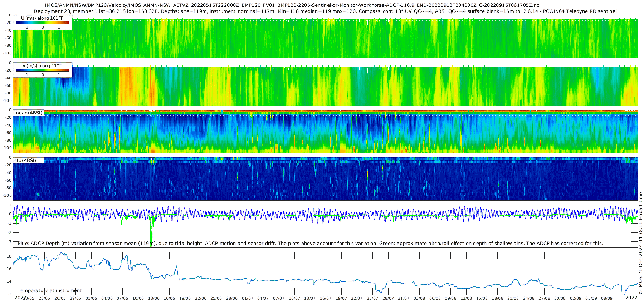
Task: Click the mean(ABSI) heatmap panel
Action: pyautogui.click(x=325, y=132)
